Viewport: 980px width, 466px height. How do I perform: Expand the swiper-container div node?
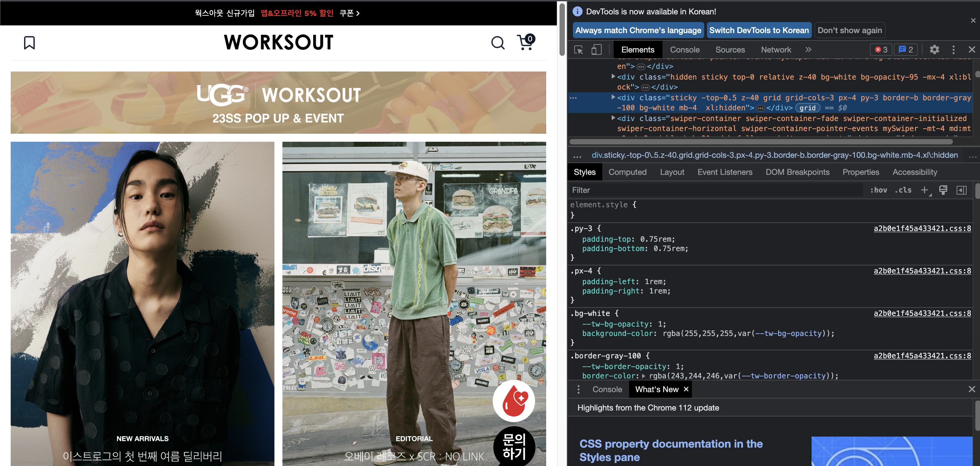(613, 118)
